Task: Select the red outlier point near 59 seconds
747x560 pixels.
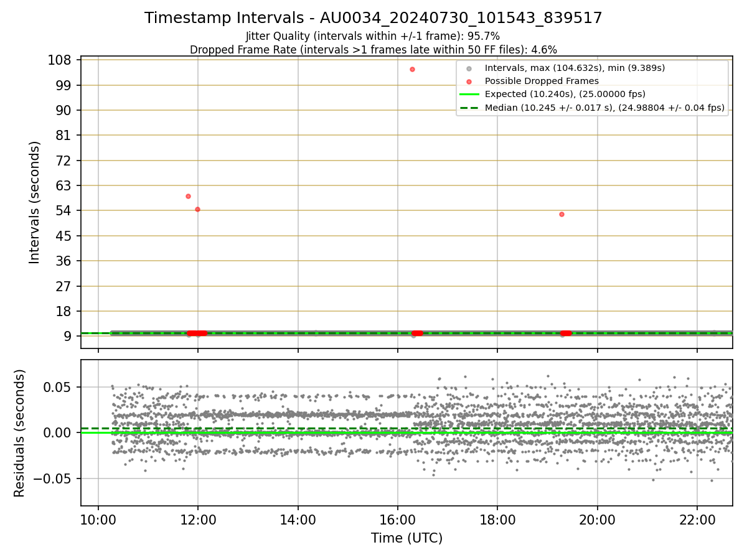Action: [x=188, y=196]
